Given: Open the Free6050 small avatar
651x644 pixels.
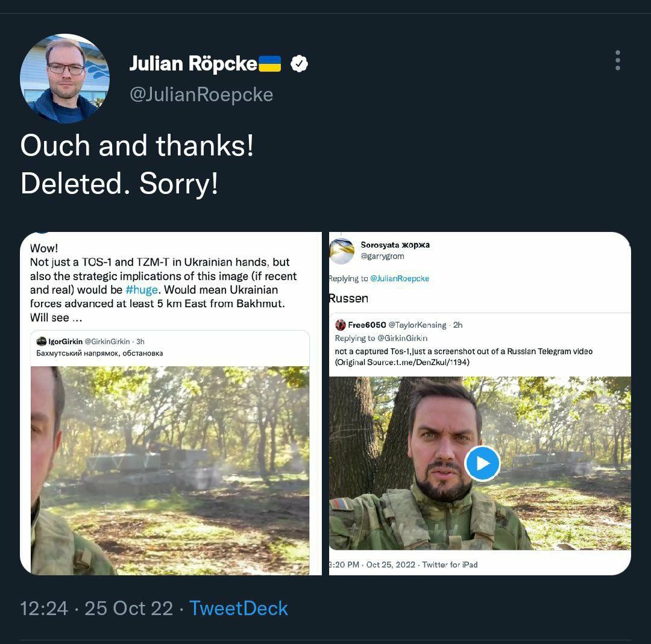Looking at the screenshot, I should click(341, 325).
